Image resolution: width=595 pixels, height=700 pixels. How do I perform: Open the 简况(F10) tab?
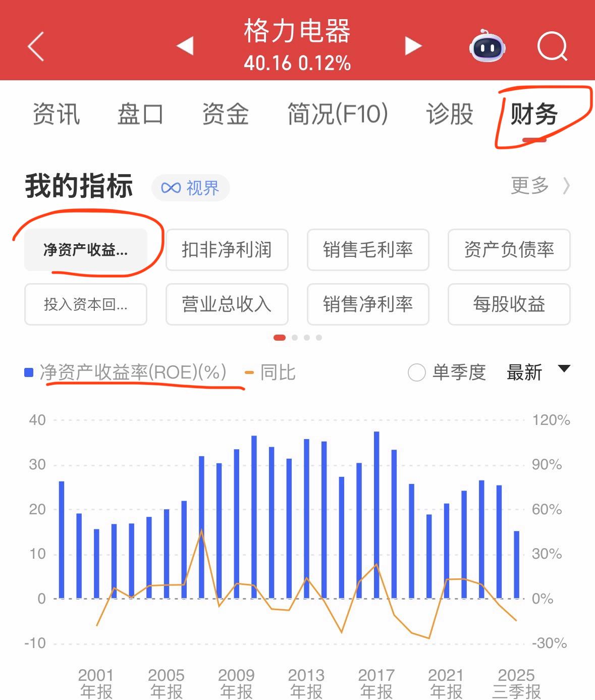pyautogui.click(x=337, y=115)
